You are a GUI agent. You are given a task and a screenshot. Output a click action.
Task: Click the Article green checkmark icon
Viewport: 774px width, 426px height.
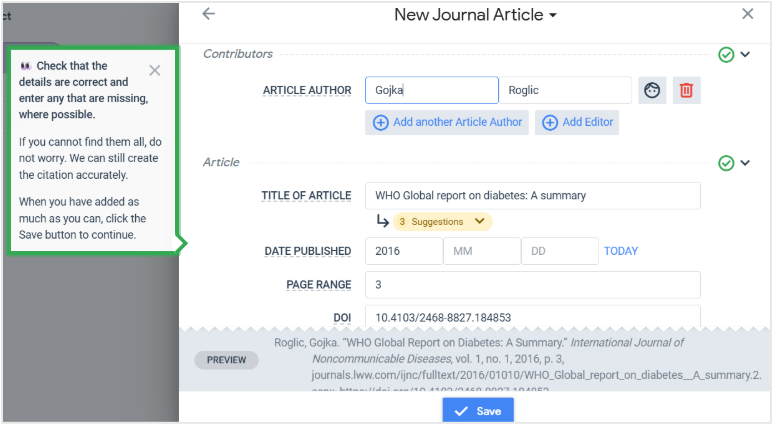[726, 162]
